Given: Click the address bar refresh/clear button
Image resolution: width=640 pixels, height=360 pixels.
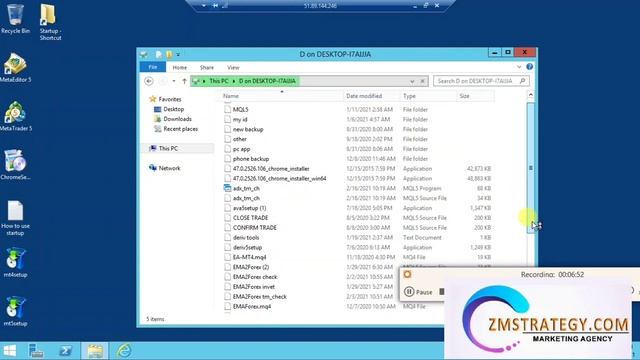Looking at the screenshot, I should pos(422,81).
